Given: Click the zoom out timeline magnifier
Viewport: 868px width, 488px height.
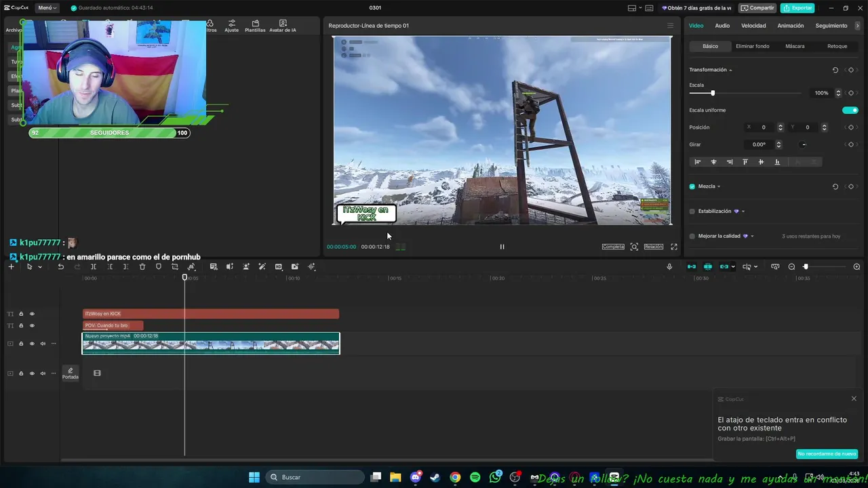Looking at the screenshot, I should (791, 267).
